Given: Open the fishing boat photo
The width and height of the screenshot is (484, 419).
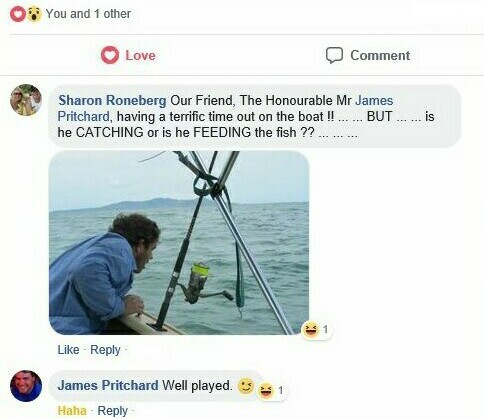Looking at the screenshot, I should coord(179,243).
